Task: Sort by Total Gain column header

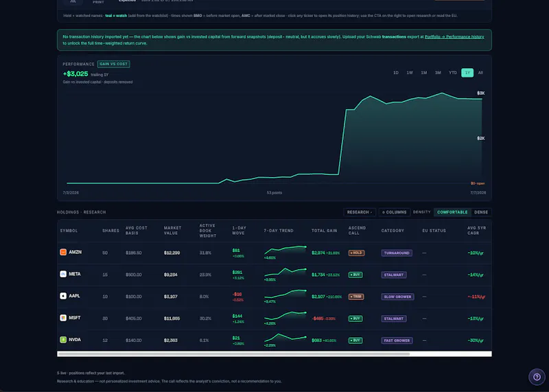Action: [x=324, y=231]
